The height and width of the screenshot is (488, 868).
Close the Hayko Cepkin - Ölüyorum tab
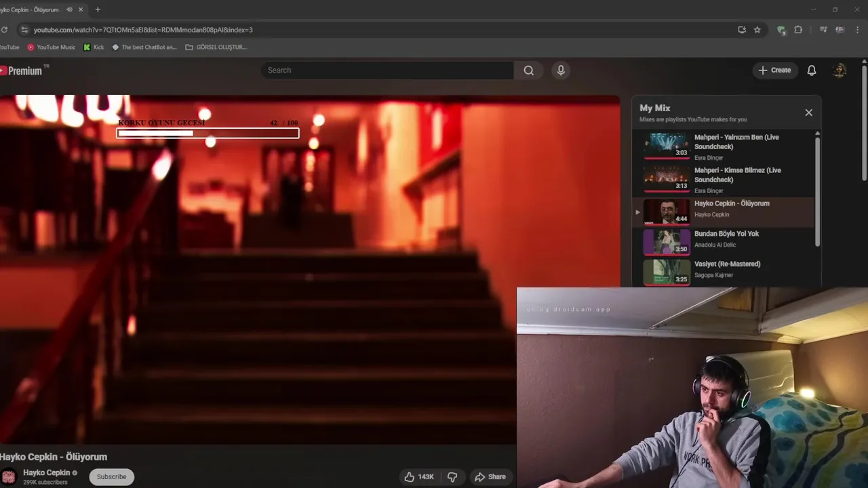pyautogui.click(x=81, y=9)
